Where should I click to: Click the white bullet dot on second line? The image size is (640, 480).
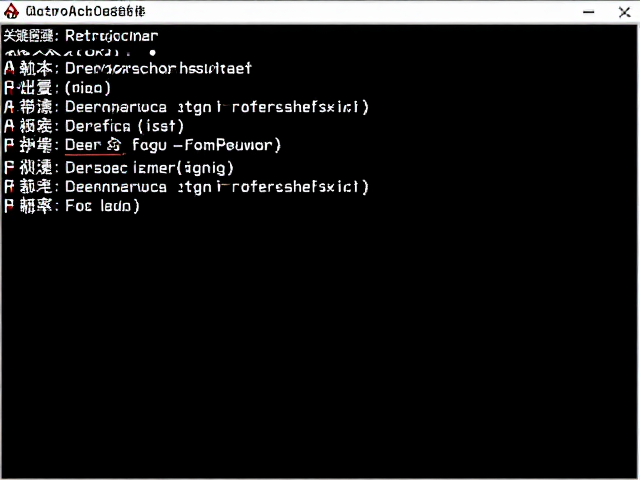pos(152,53)
